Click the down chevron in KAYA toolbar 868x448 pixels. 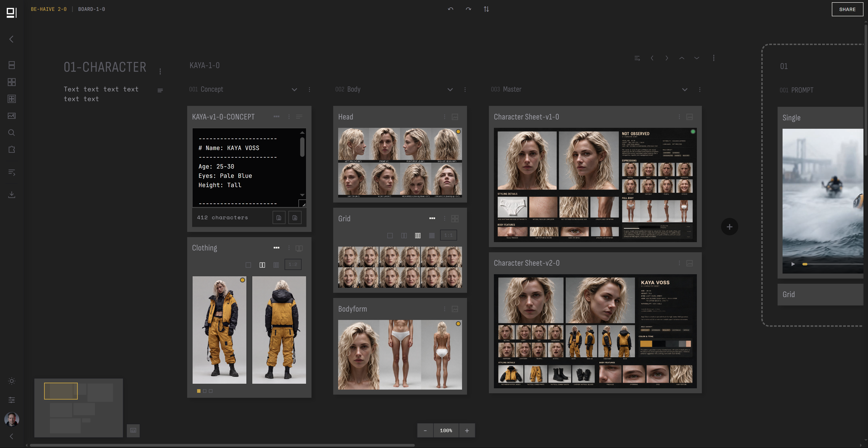pyautogui.click(x=696, y=58)
